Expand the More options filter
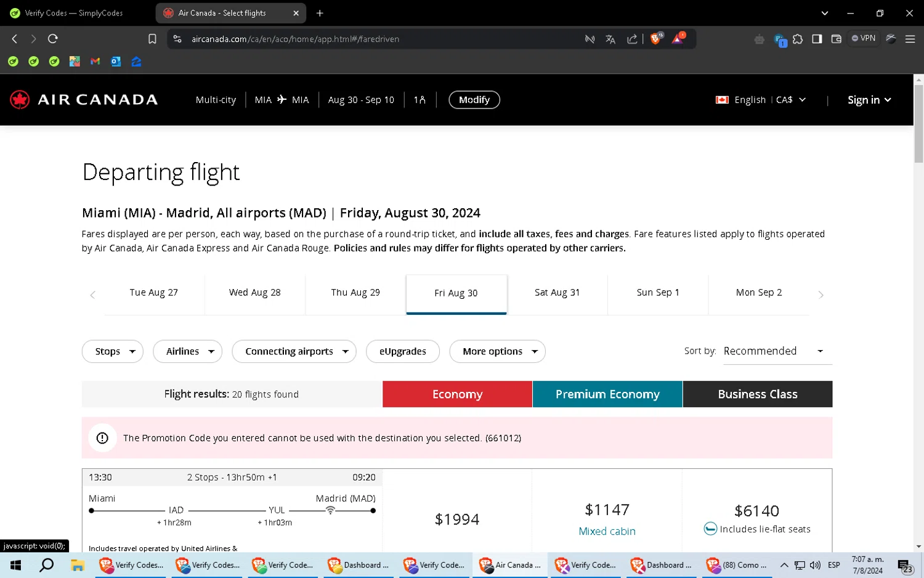924x578 pixels. [x=498, y=351]
